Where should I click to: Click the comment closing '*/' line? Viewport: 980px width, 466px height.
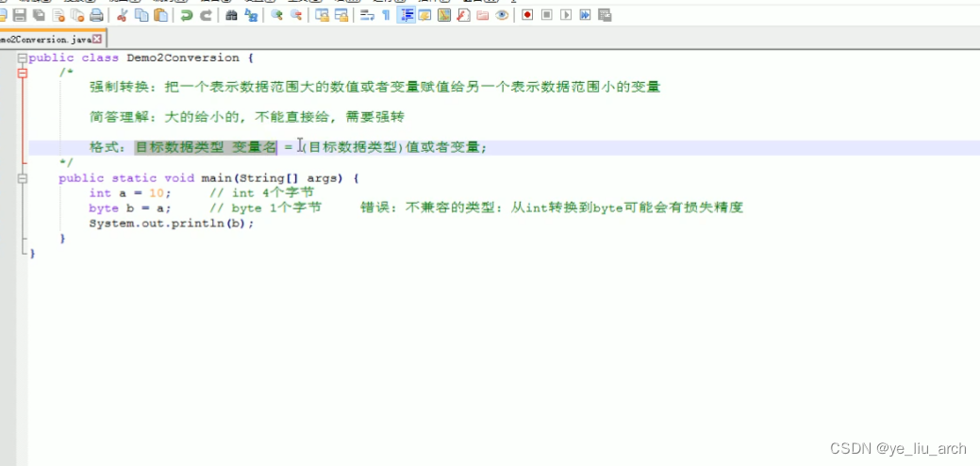[x=66, y=163]
